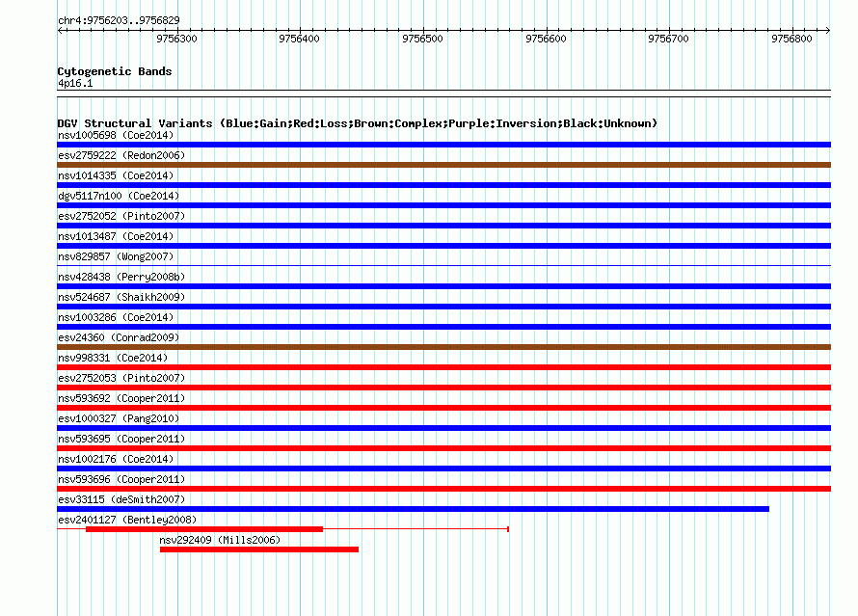Open esv1000327 (Pang2010) variant

point(119,418)
